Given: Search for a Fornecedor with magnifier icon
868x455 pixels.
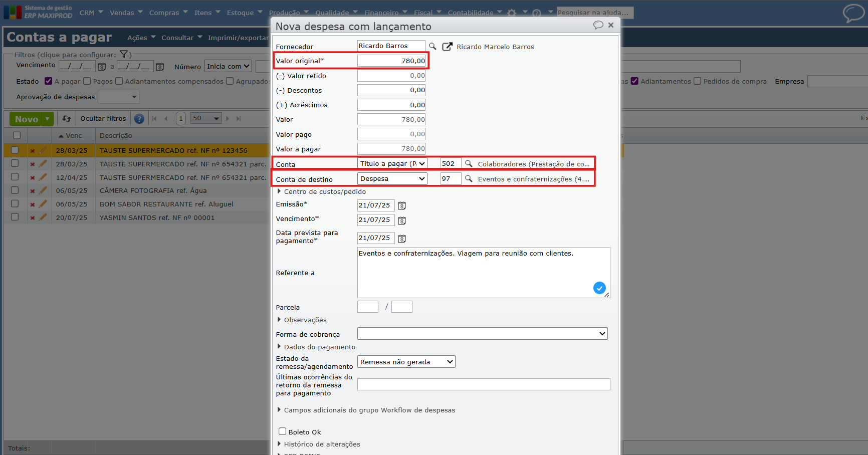Looking at the screenshot, I should [432, 46].
